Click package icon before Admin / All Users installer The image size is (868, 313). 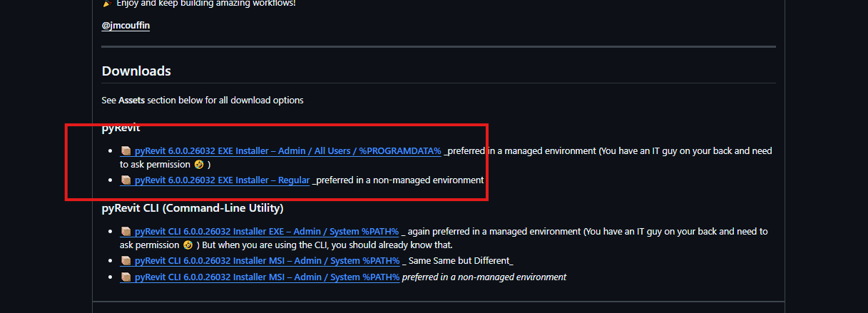pos(126,150)
